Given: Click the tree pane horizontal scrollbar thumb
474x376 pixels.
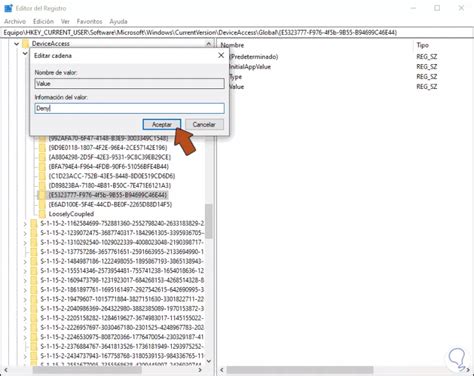Looking at the screenshot, I should [x=87, y=370].
